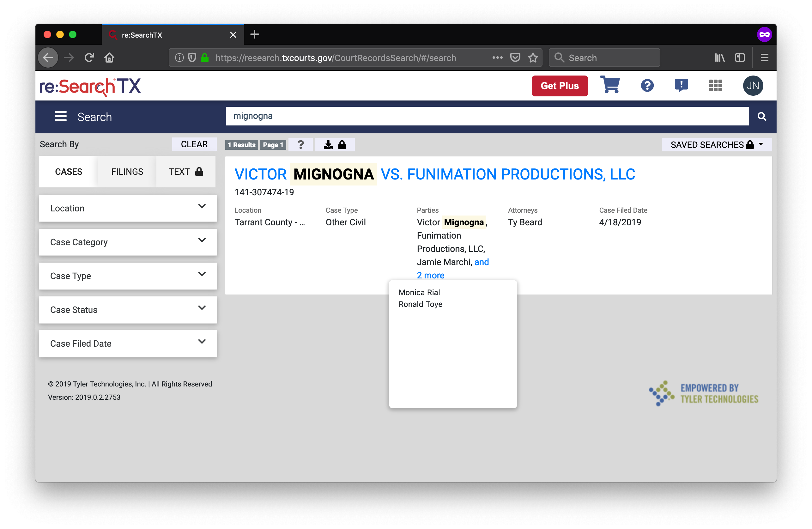The width and height of the screenshot is (812, 529).
Task: Run search with the magnifier button
Action: point(762,116)
